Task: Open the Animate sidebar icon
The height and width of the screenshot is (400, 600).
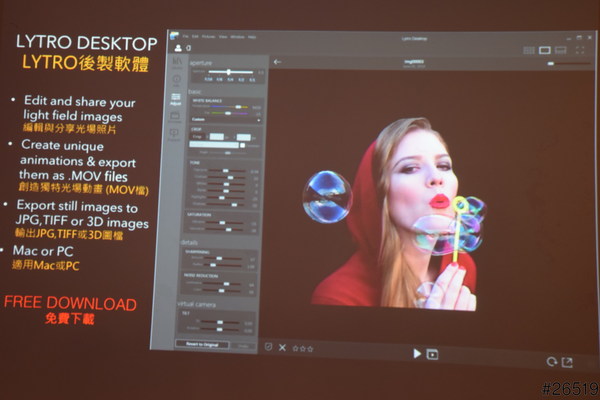Action: tap(175, 117)
